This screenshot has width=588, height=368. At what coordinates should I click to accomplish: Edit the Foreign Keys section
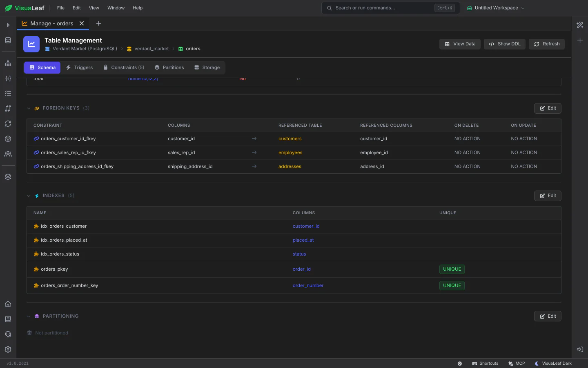pyautogui.click(x=548, y=108)
